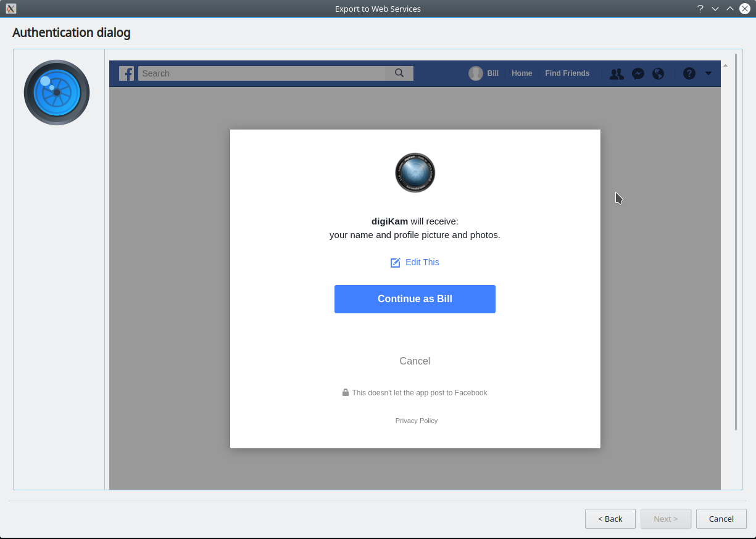Click the digiKam lens logo in dialog
The height and width of the screenshot is (539, 756).
[x=415, y=173]
